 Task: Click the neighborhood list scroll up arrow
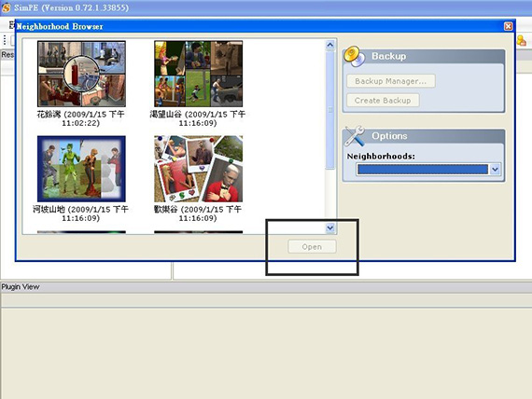click(330, 45)
